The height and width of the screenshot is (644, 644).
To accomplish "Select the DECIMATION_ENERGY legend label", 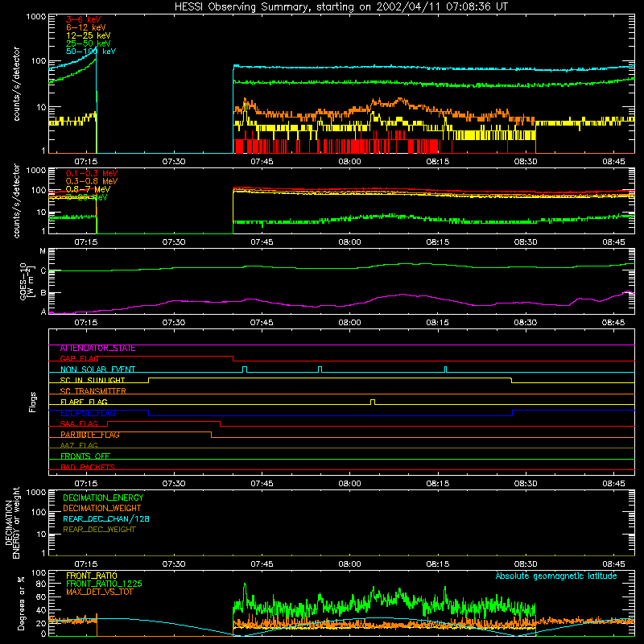I will [103, 497].
